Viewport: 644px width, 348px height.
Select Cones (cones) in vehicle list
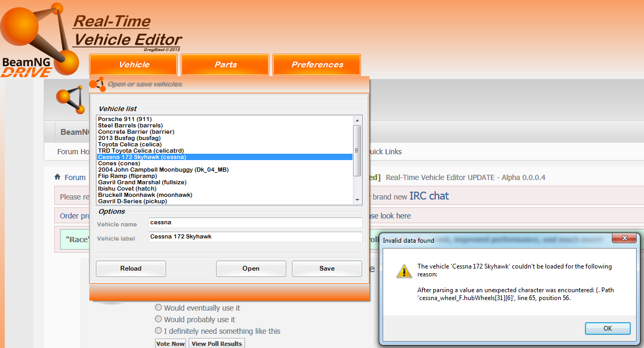click(x=225, y=163)
